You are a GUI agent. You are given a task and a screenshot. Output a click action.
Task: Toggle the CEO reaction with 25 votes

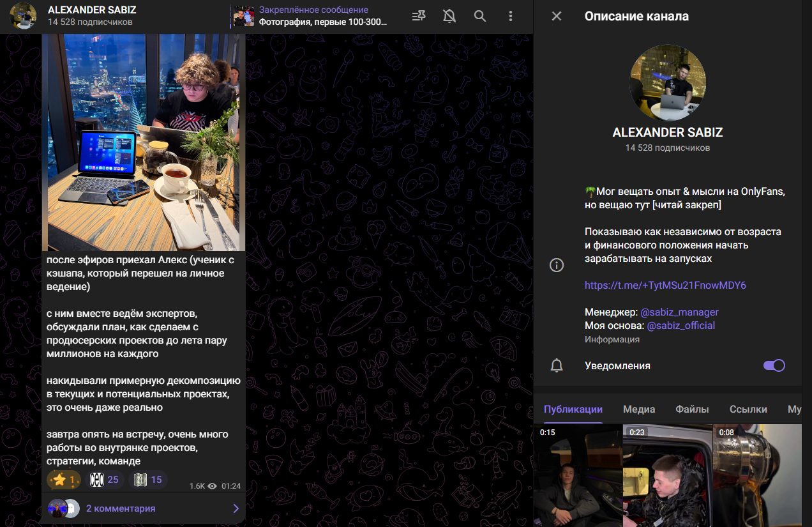coord(105,480)
